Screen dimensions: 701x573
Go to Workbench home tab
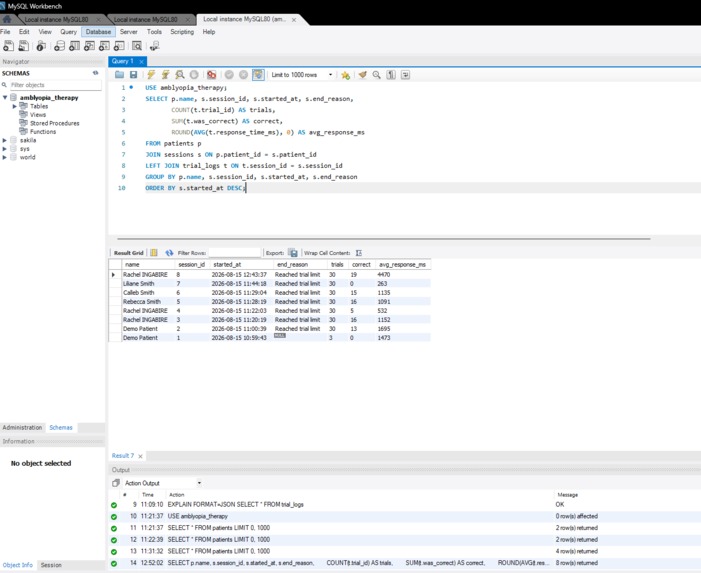[x=7, y=19]
